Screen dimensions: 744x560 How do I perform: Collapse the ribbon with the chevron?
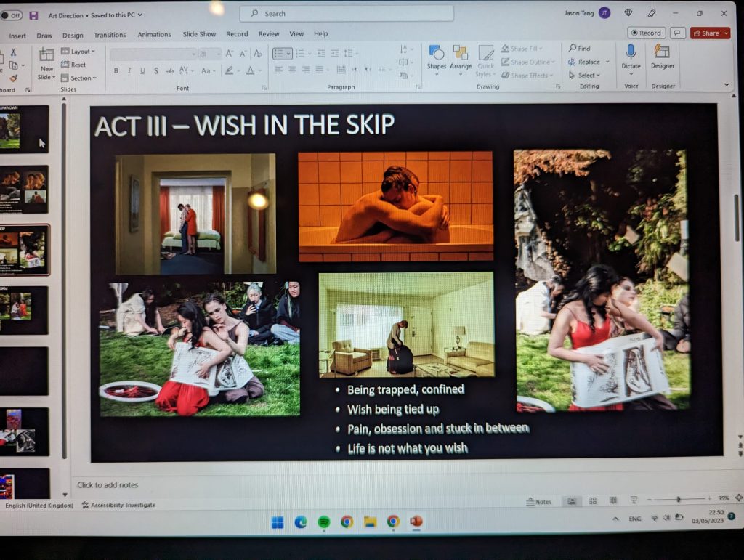[x=727, y=85]
